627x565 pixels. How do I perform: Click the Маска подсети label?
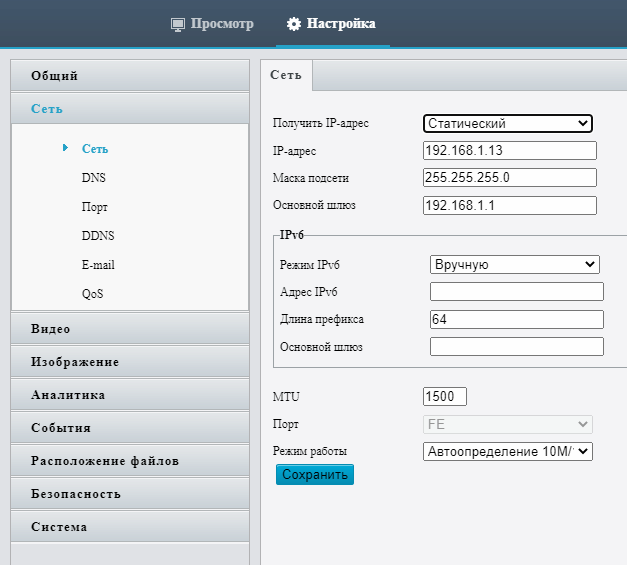[x=311, y=178]
